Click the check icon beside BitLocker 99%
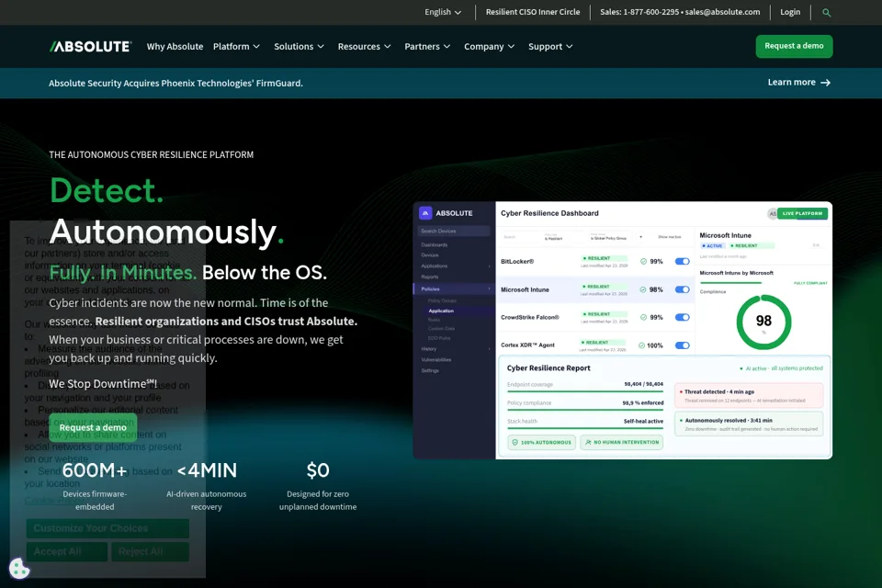882x588 pixels. (x=643, y=261)
